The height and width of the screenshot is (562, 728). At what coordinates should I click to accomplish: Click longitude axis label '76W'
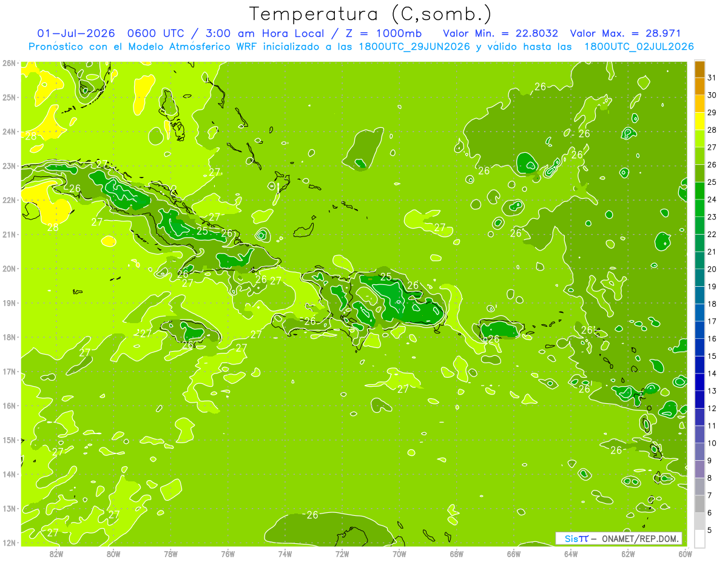[227, 553]
